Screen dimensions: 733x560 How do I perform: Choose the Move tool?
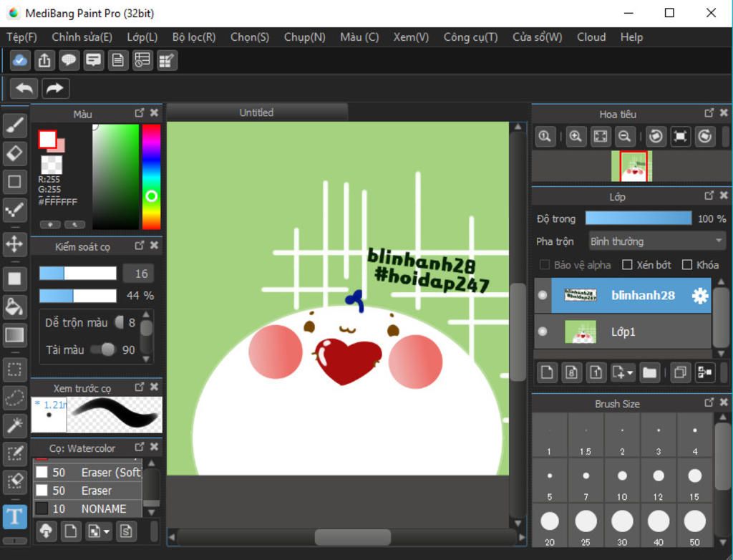[x=15, y=243]
